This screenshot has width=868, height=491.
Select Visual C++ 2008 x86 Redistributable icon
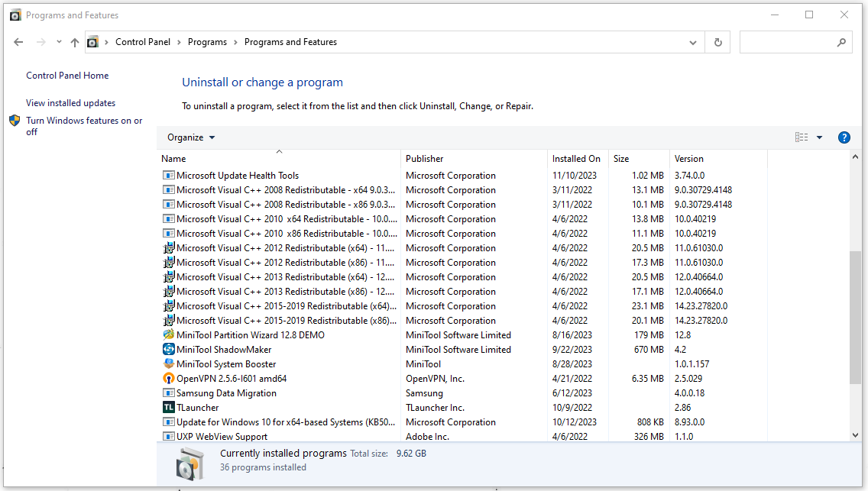click(x=168, y=204)
